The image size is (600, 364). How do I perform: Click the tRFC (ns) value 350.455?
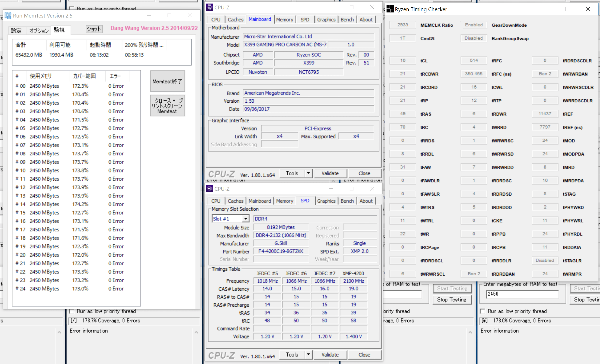474,74
